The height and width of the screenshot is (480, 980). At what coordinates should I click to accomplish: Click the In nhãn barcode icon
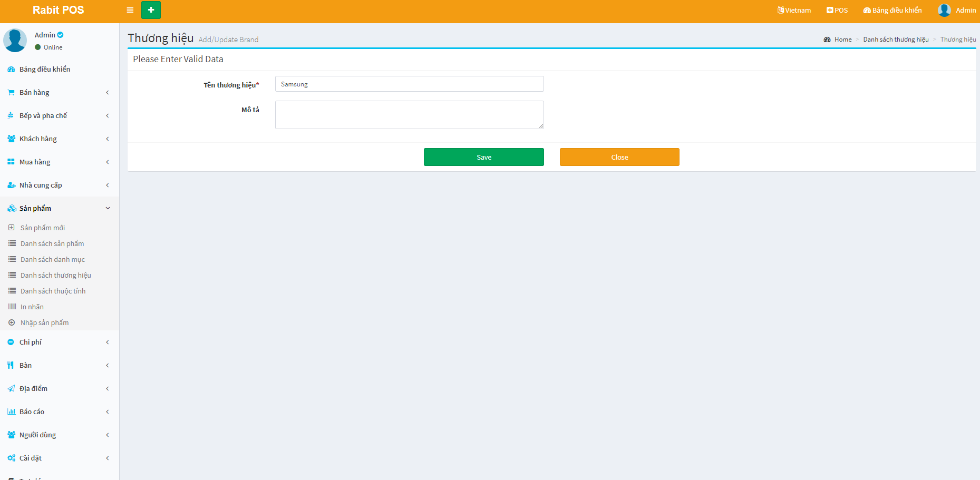[x=12, y=307]
